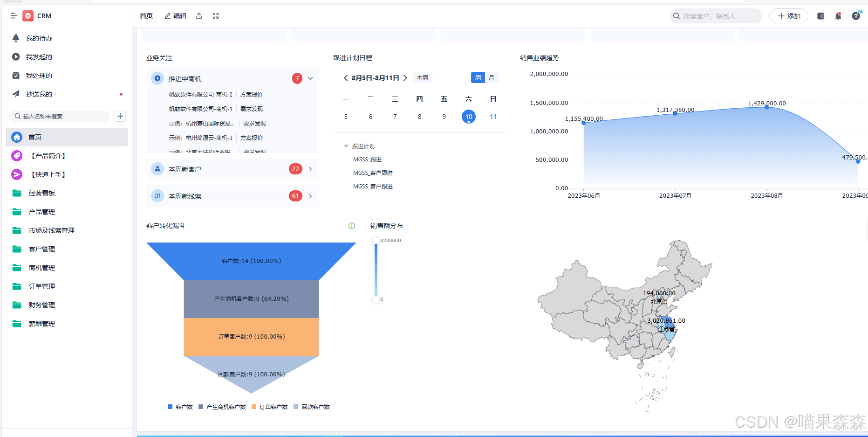Open MGSS_跟进 plan item
This screenshot has height=437, width=868.
coord(367,160)
